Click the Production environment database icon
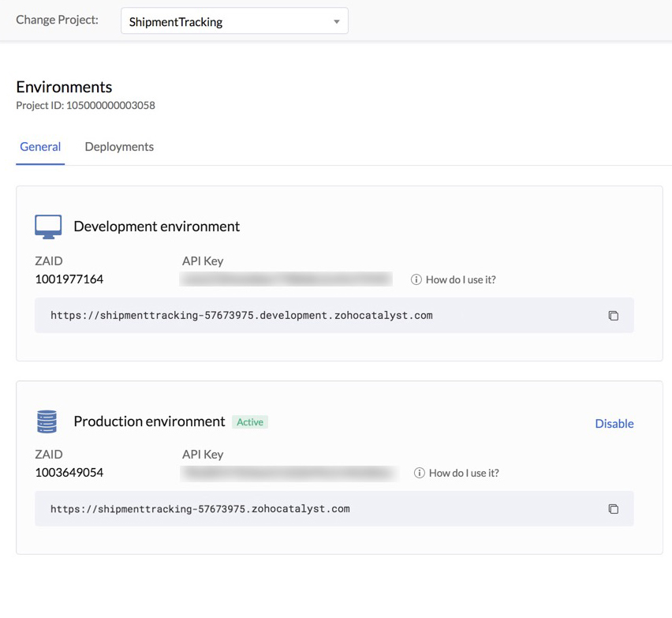The height and width of the screenshot is (618, 672). pos(47,421)
